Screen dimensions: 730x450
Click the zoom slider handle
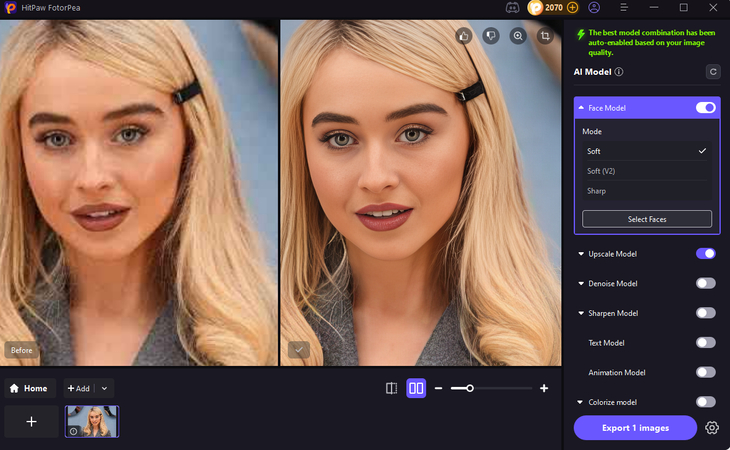point(469,388)
